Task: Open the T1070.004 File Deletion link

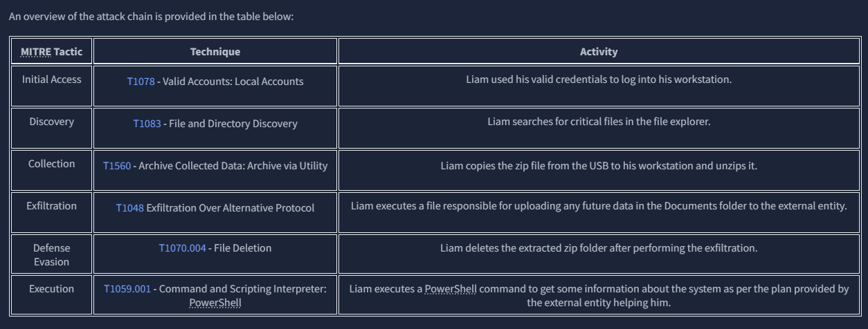Action: click(182, 248)
